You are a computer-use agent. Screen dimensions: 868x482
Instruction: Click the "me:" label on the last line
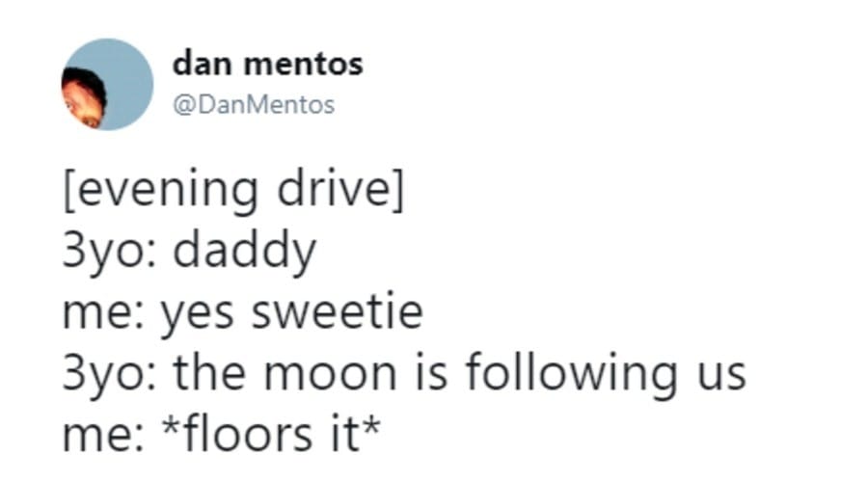(x=100, y=435)
